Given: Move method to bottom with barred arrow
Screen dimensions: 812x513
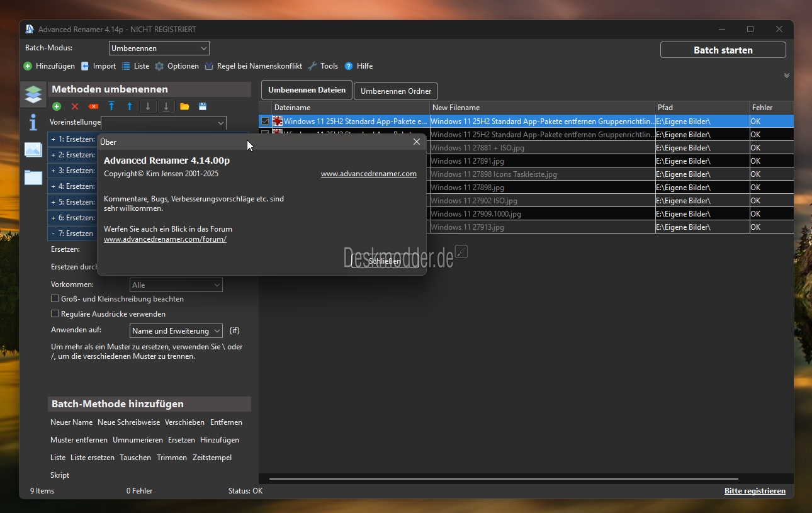Looking at the screenshot, I should coord(166,107).
